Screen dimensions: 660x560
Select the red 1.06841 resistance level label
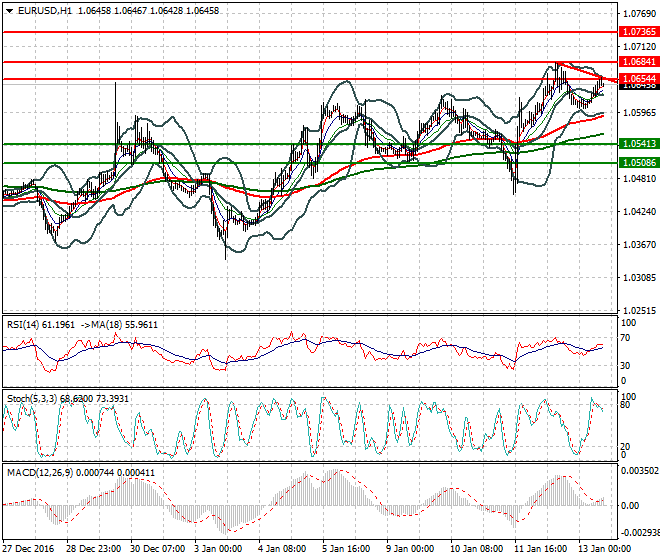tap(639, 62)
